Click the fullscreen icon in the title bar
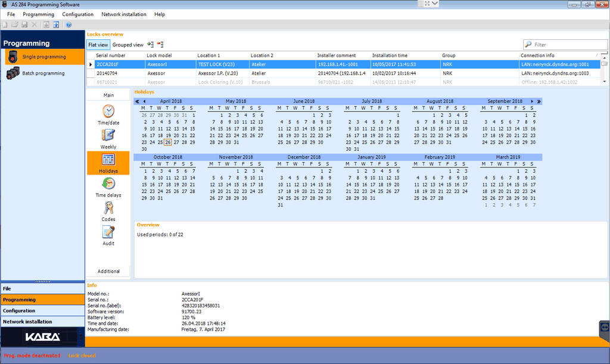Viewport: 610px width, 364px height. [x=427, y=4]
